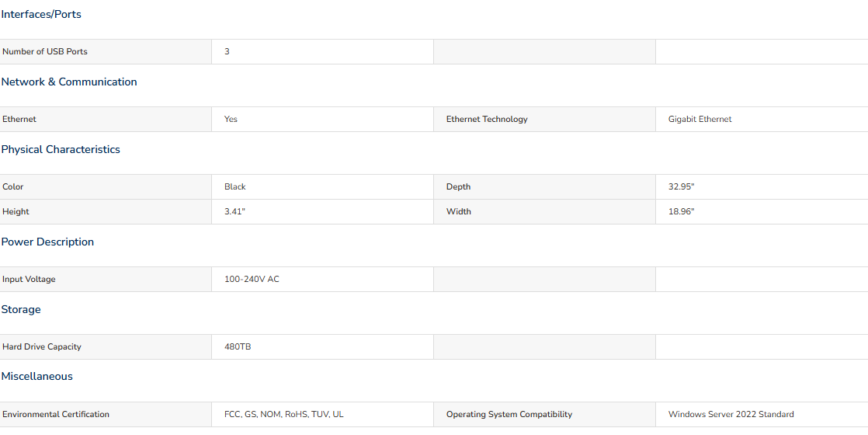Click the Network & Communication heading
Viewport: 868px width, 435px height.
pos(69,82)
